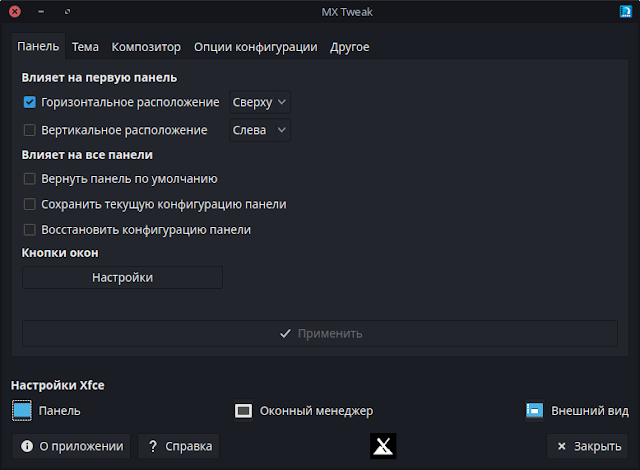Click the MX Tweak titlebar app icon
Image resolution: width=640 pixels, height=470 pixels.
click(x=625, y=11)
